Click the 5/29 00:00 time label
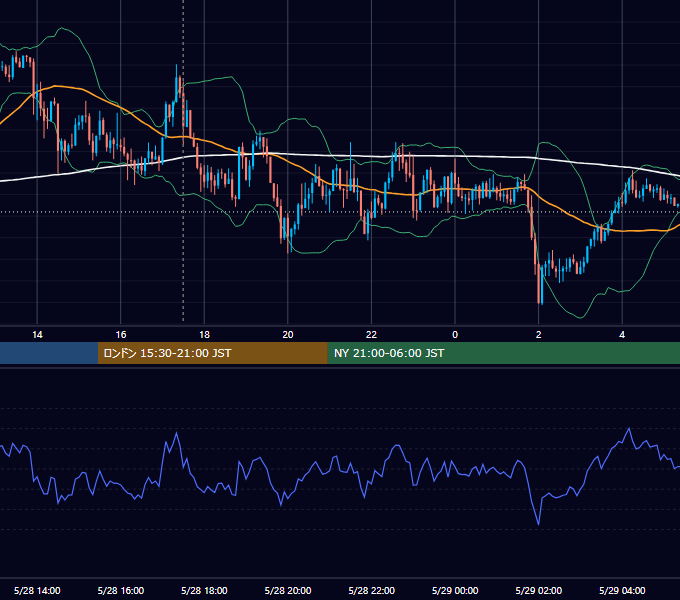The width and height of the screenshot is (680, 600). [455, 590]
